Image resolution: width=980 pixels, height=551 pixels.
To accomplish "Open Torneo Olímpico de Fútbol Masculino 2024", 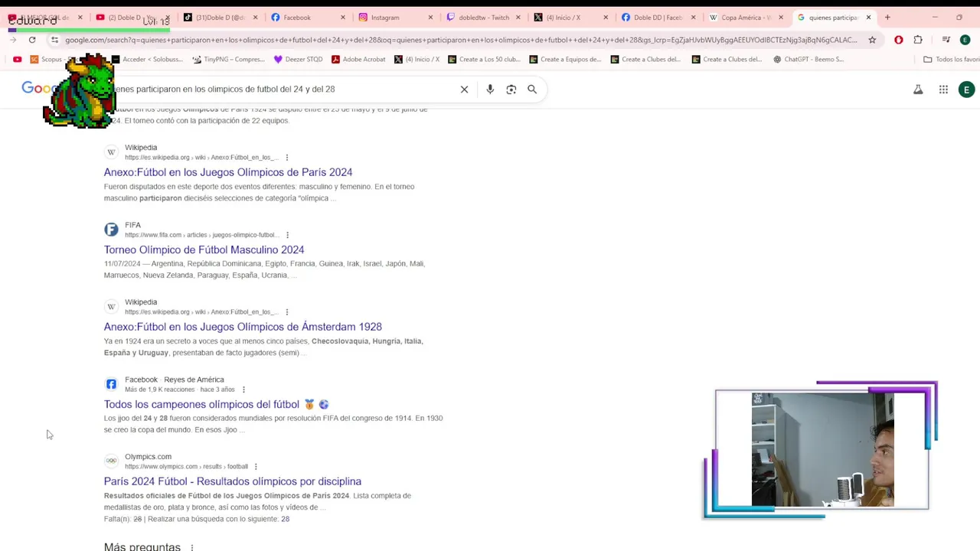I will tap(204, 249).
